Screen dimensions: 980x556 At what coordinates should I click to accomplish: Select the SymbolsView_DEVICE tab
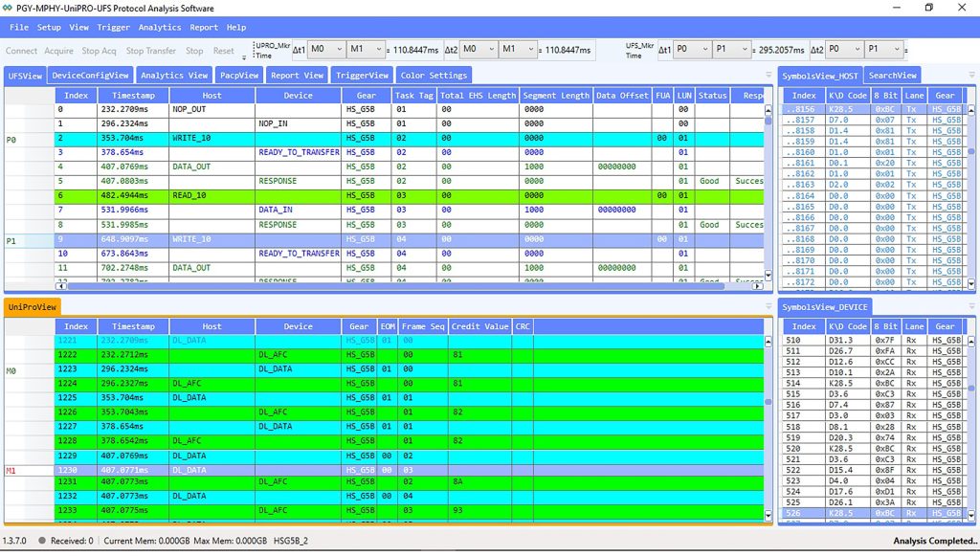click(x=825, y=307)
